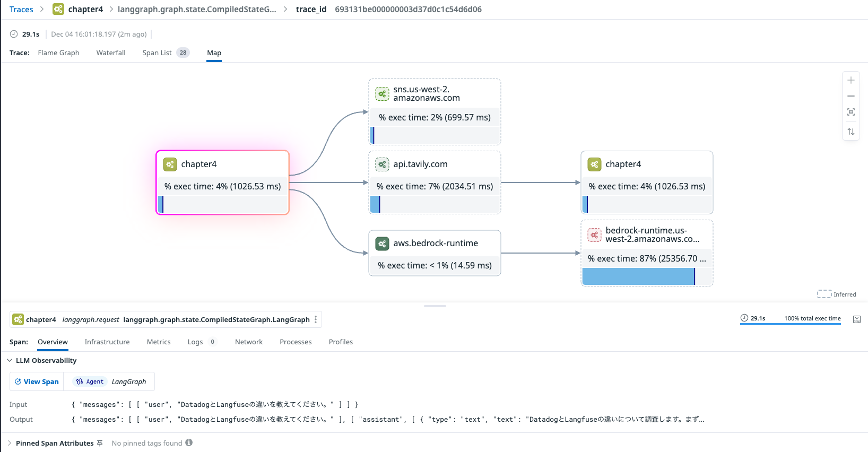The height and width of the screenshot is (452, 868).
Task: Click % exec time: 2% (699.57 ms)
Action: [435, 117]
